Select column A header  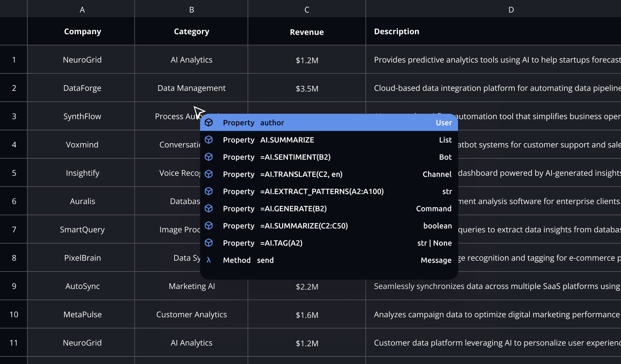81,9
